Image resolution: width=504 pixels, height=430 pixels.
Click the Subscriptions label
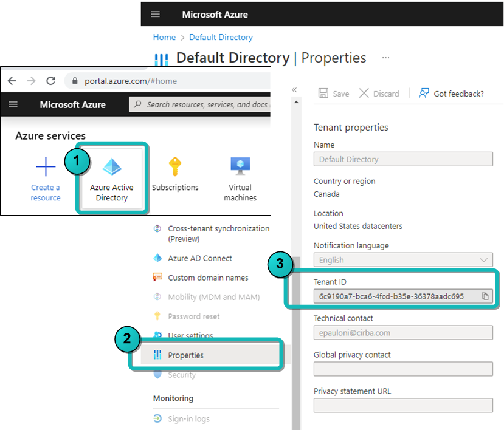click(175, 188)
